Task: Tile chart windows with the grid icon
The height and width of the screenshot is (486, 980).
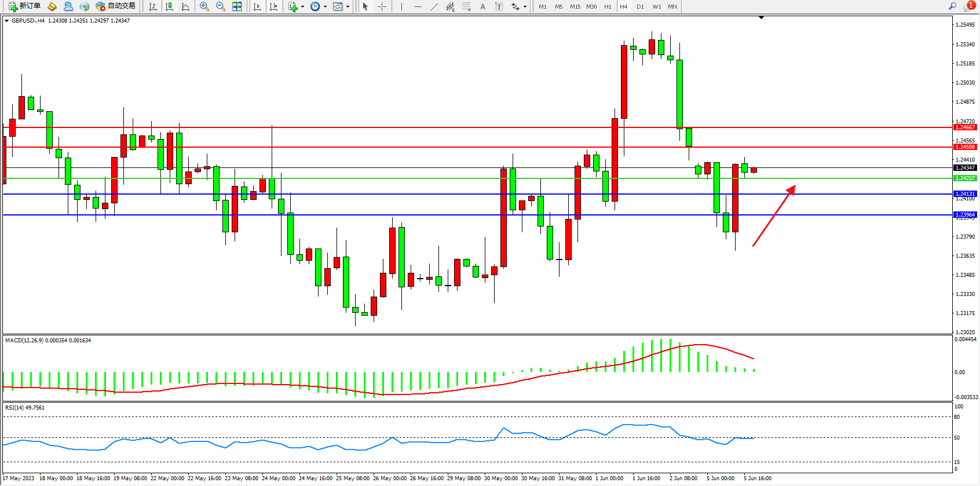Action: tap(237, 6)
